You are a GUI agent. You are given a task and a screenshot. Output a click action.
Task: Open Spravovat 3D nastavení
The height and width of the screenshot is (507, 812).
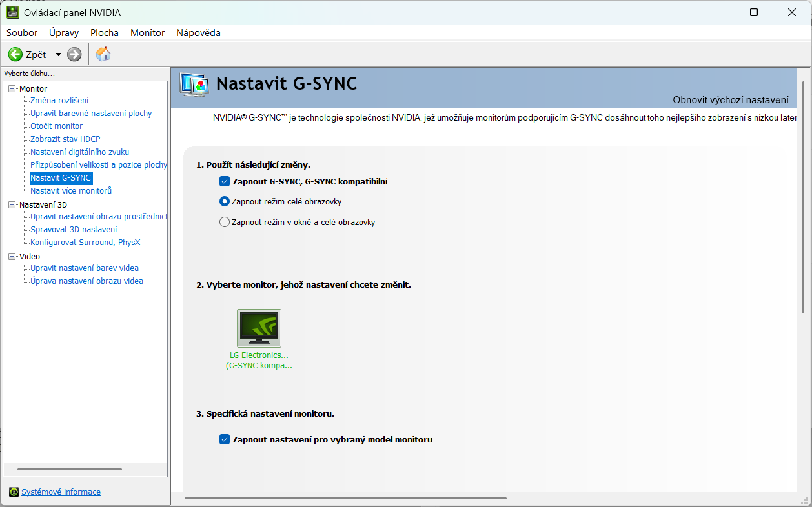tap(74, 229)
